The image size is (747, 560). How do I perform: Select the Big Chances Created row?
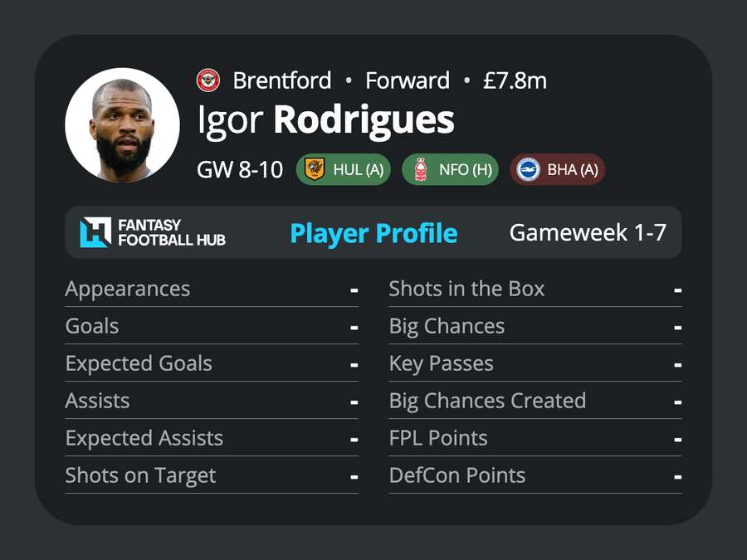[535, 401]
